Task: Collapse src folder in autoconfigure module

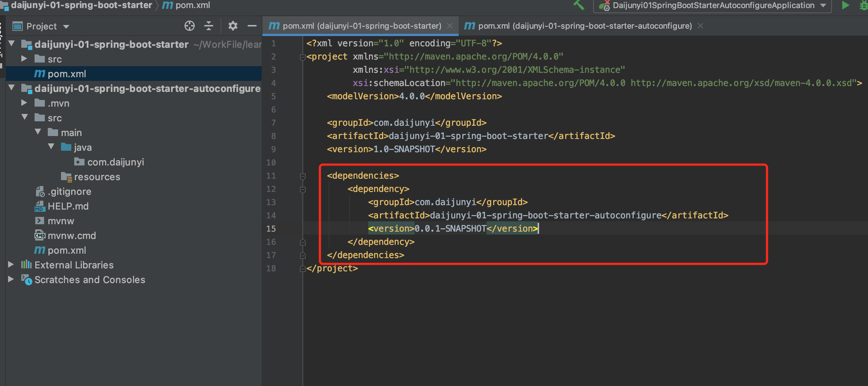Action: click(x=25, y=117)
